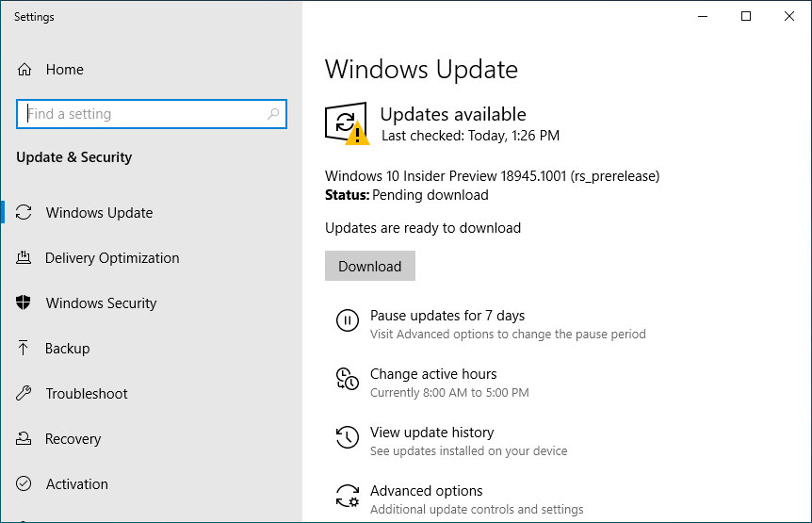Viewport: 812px width, 523px height.
Task: Click the Activation checkmark circle icon
Action: (24, 483)
